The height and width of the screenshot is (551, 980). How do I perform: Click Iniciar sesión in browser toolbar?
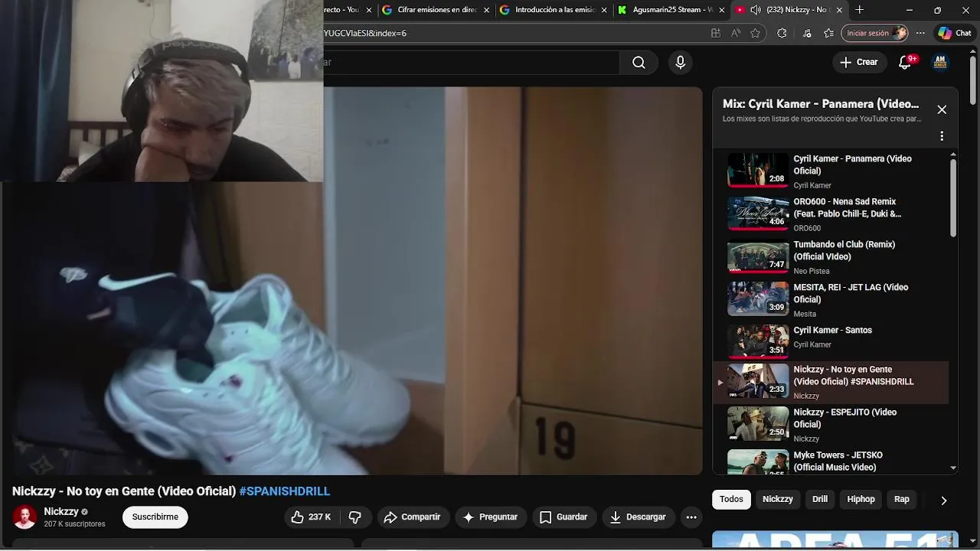(876, 33)
